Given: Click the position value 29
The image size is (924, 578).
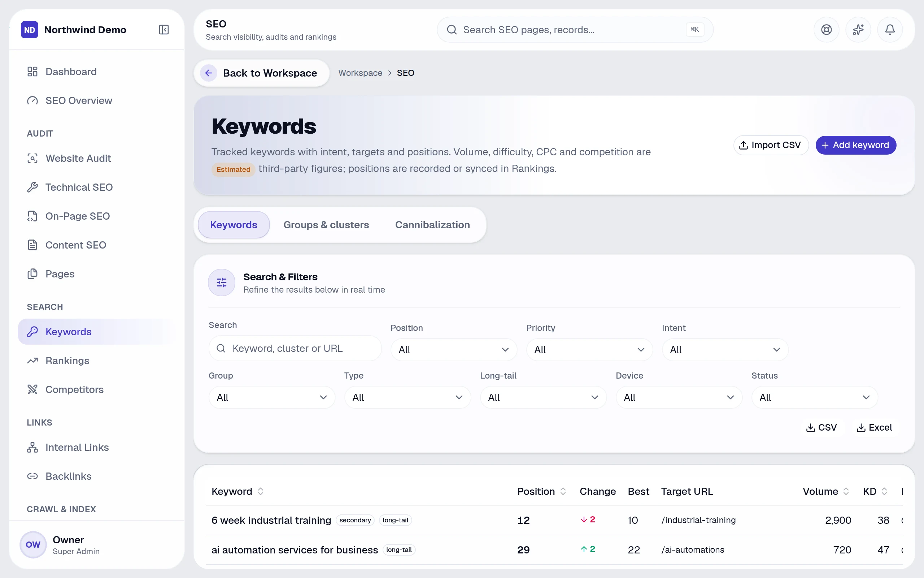Looking at the screenshot, I should pyautogui.click(x=523, y=550).
